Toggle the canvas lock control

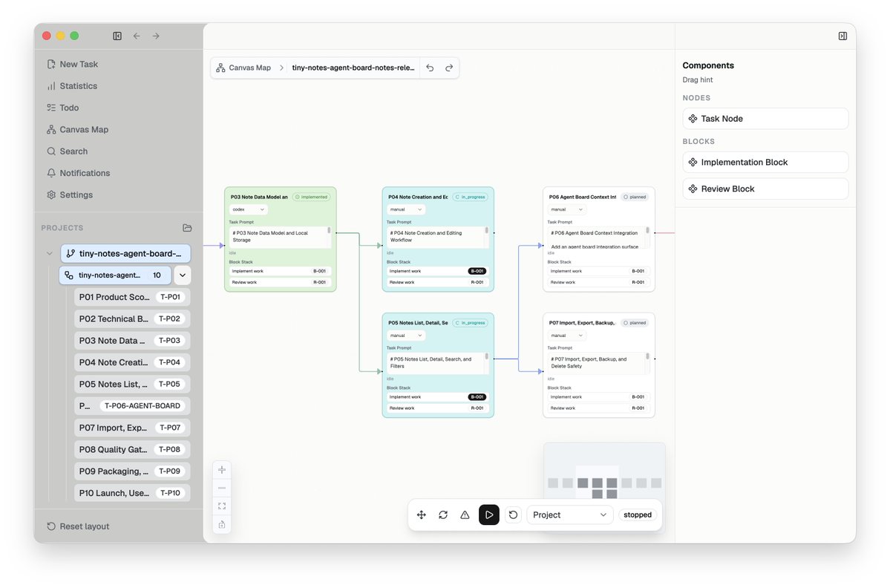pos(222,524)
